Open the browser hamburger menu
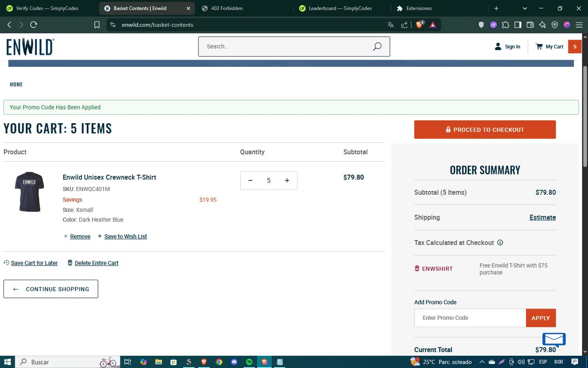The width and height of the screenshot is (588, 368). [x=579, y=25]
